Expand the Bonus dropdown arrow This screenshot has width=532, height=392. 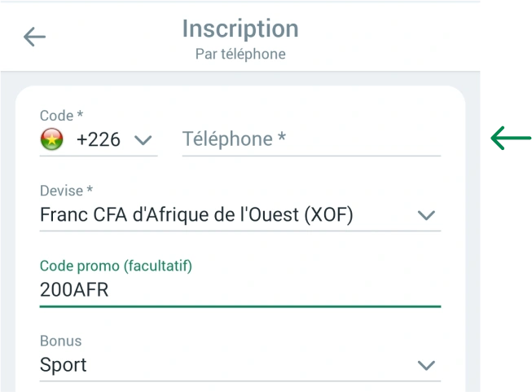[426, 365]
